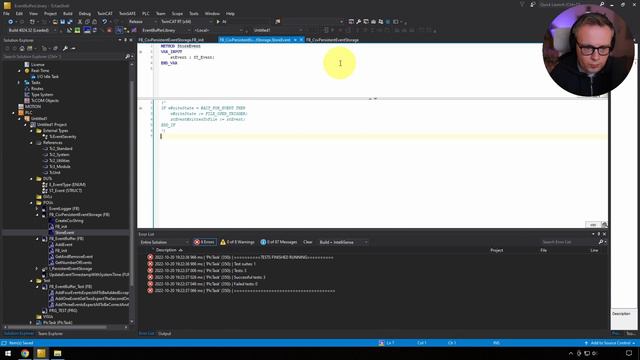Click Add to Source Control in status bar
640x360 pixels.
point(609,343)
